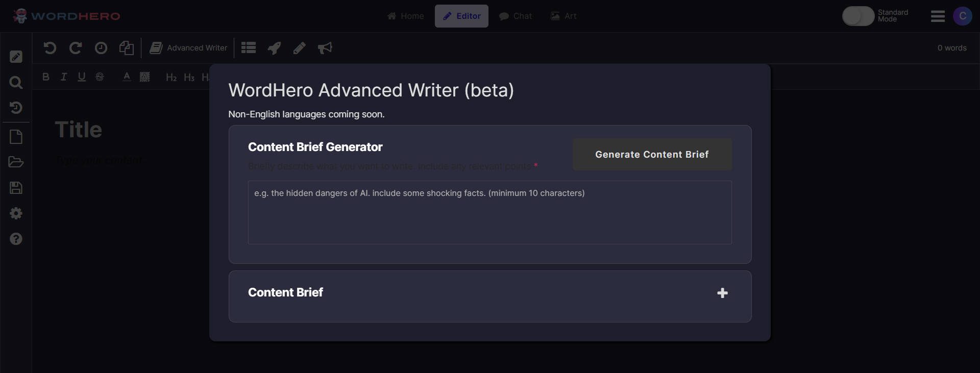Open the rocket boost icon in the toolbar
980x373 pixels.
tap(274, 47)
